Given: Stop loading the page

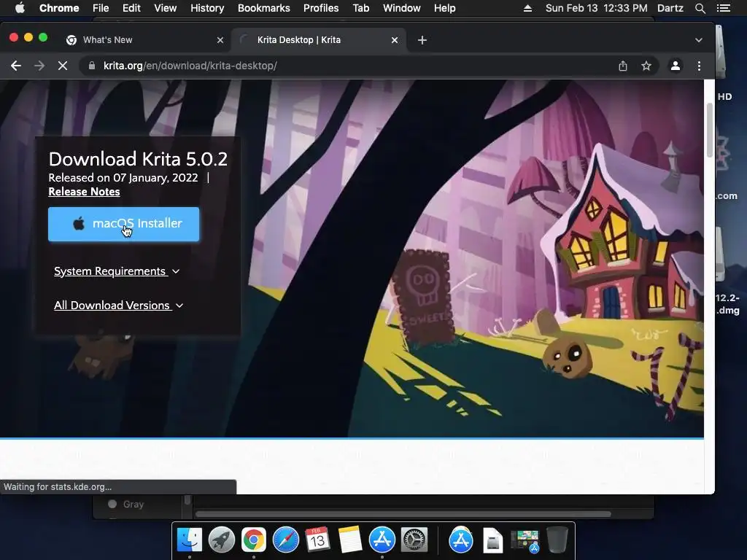Looking at the screenshot, I should 63,66.
